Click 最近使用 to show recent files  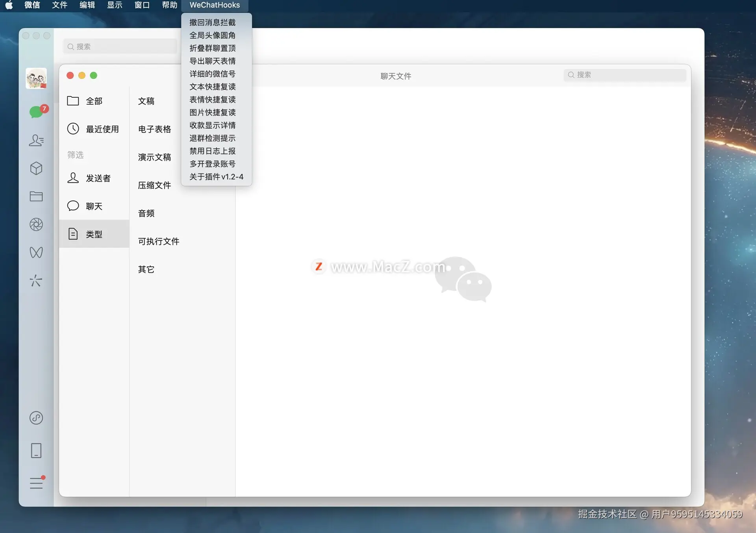point(102,129)
